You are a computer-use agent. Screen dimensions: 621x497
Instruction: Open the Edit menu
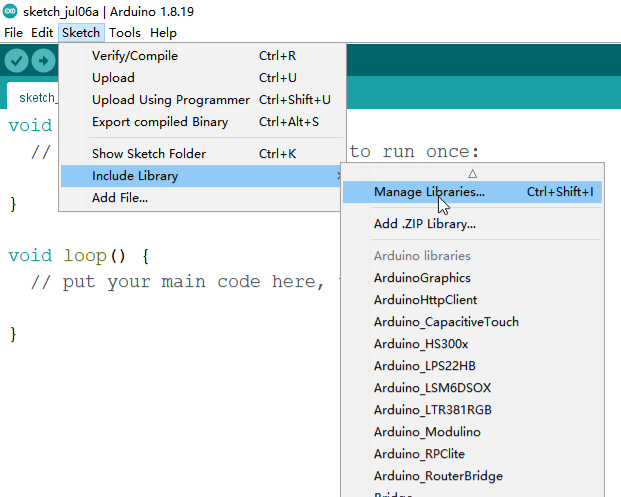(42, 32)
